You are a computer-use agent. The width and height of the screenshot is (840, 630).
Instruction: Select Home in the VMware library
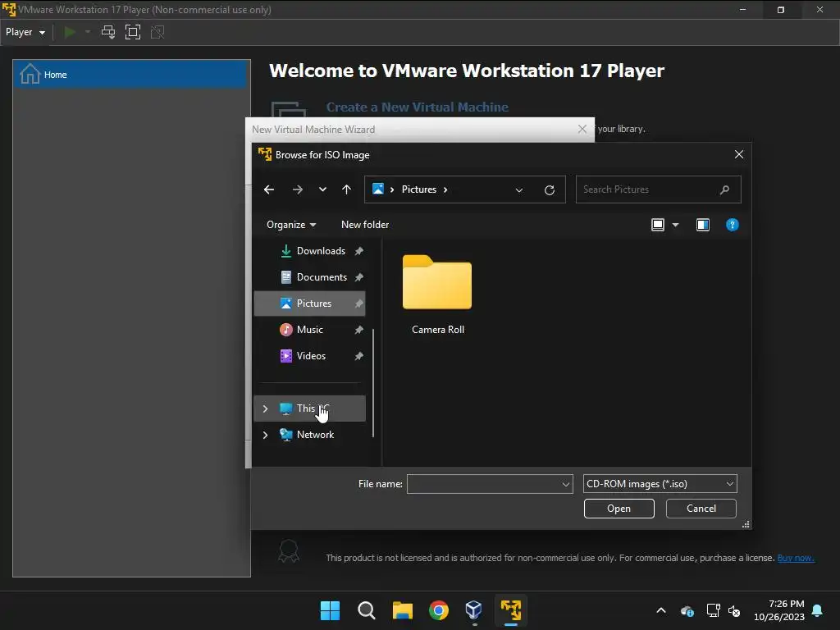131,75
